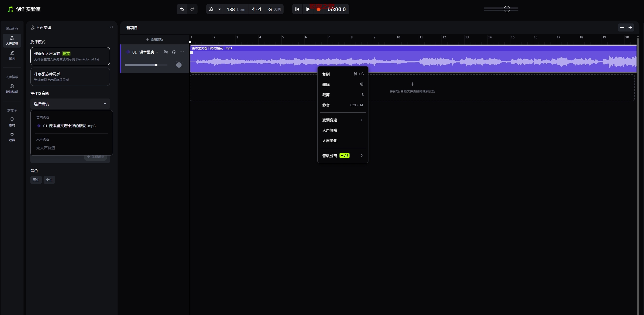Mute track 01 with the speaker icon
This screenshot has height=315, width=644.
tap(165, 52)
